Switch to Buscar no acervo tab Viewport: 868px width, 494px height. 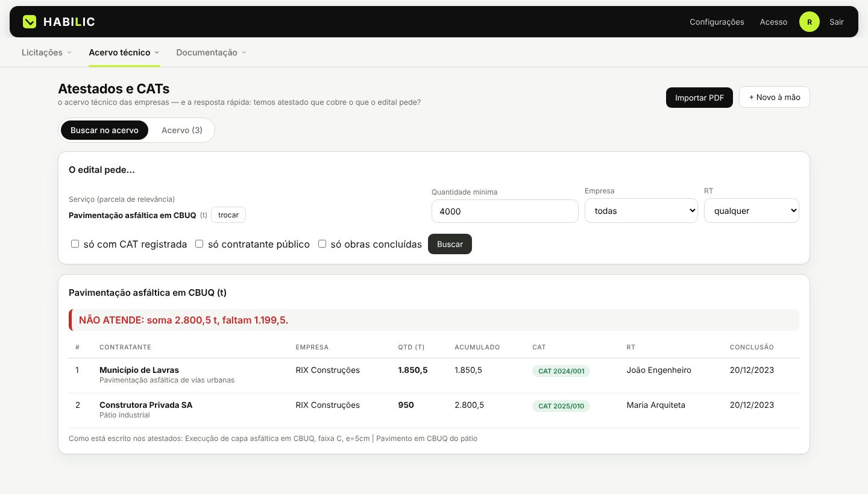point(104,130)
